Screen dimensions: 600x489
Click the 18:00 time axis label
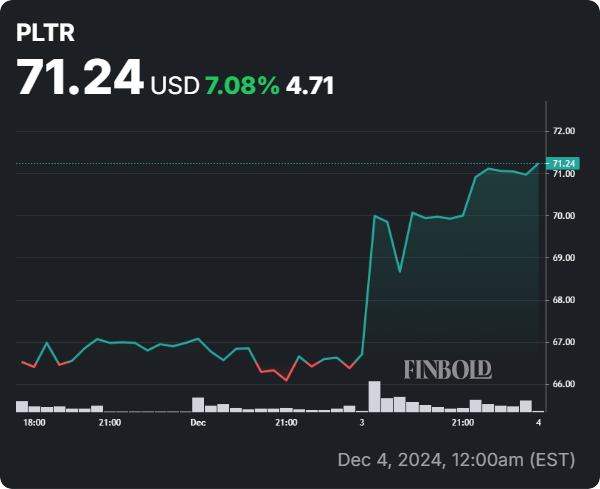(x=34, y=423)
